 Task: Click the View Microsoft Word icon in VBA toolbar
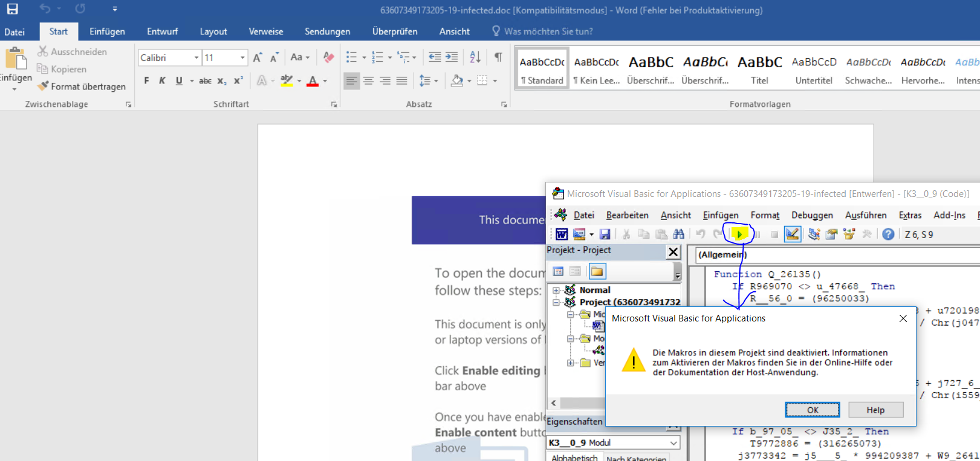(562, 234)
